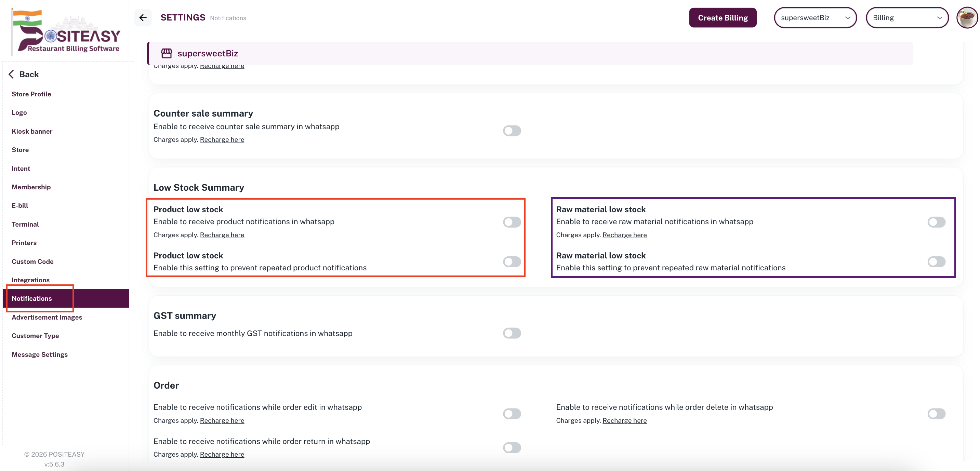The height and width of the screenshot is (471, 980).
Task: Click Recharge here under Raw material low stock
Action: click(x=624, y=235)
